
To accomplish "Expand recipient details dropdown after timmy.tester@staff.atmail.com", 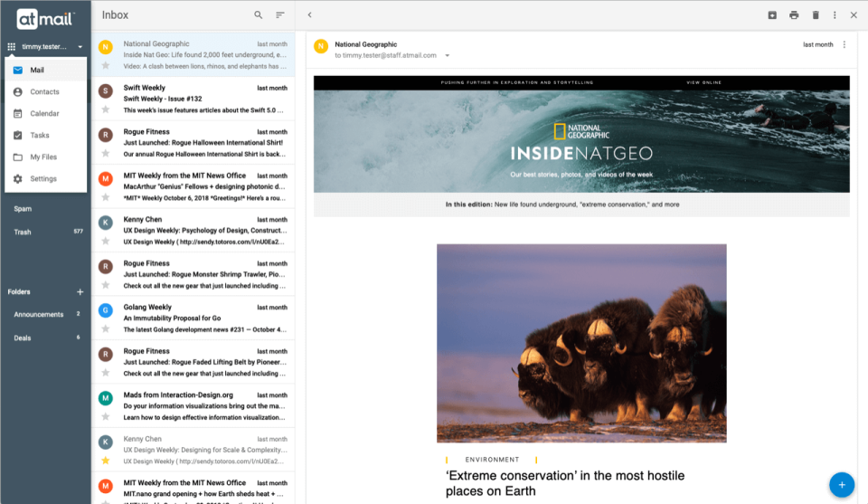I will pyautogui.click(x=448, y=55).
